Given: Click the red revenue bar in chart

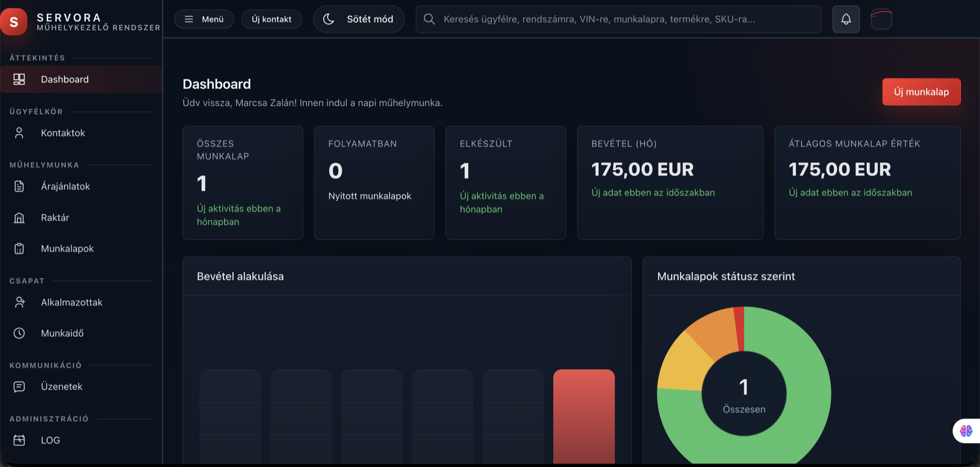Looking at the screenshot, I should coord(584,416).
